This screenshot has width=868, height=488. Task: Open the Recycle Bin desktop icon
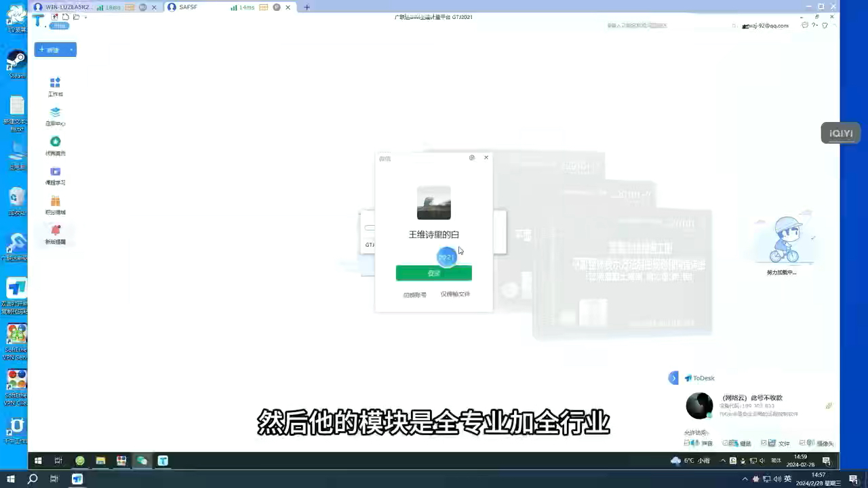[17, 202]
